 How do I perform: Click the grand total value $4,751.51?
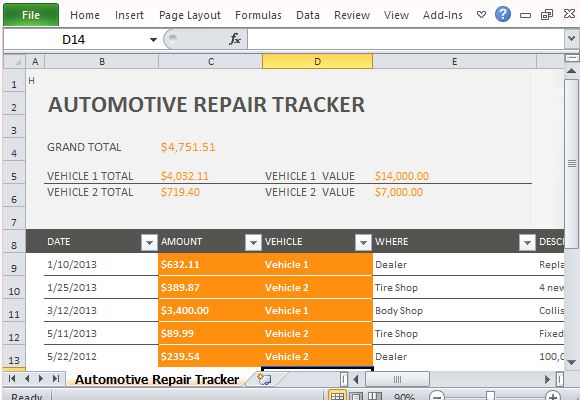click(188, 147)
